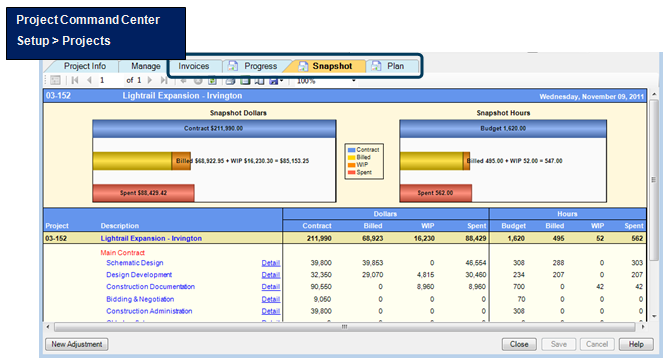Click the export save disk icon
The height and width of the screenshot is (361, 668).
(274, 81)
